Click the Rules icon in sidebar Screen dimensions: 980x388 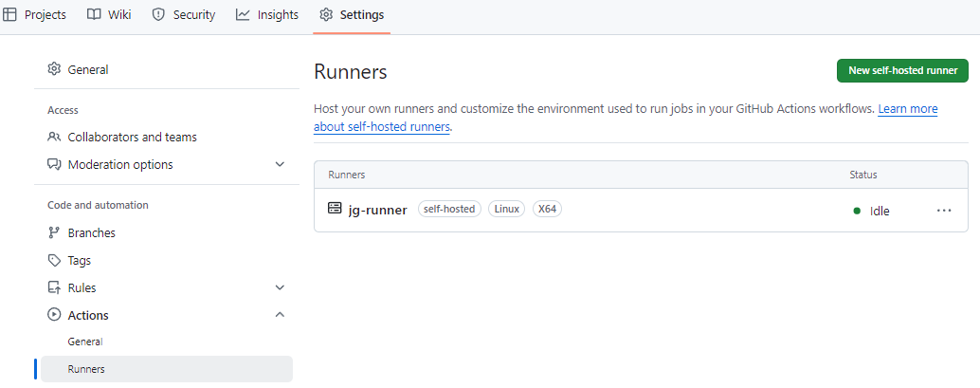coord(54,287)
